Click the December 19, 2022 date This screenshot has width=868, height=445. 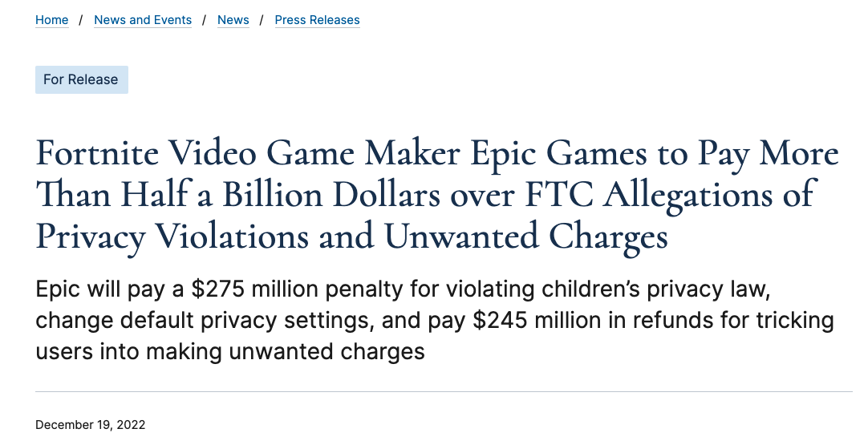[x=90, y=424]
